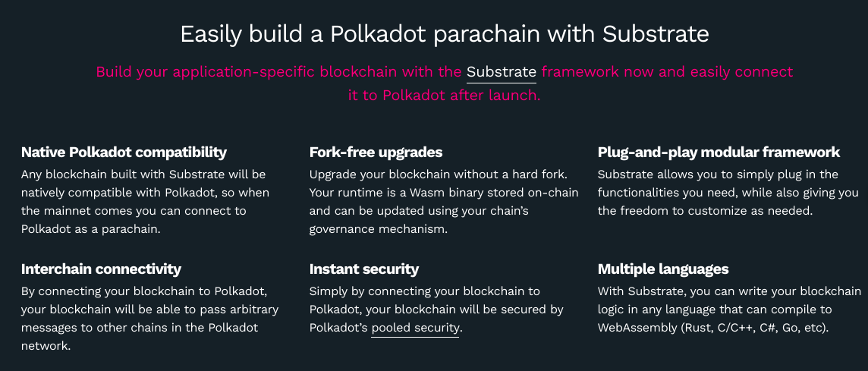Click text about connecting as a parachain
Viewport: 868px width, 371px height.
(91, 228)
